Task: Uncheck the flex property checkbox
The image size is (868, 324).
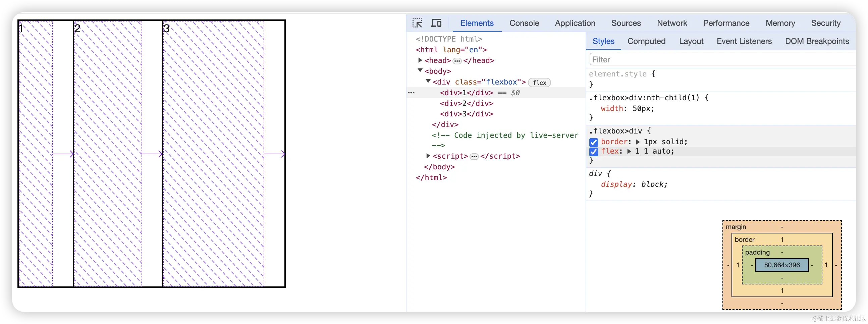Action: tap(593, 152)
